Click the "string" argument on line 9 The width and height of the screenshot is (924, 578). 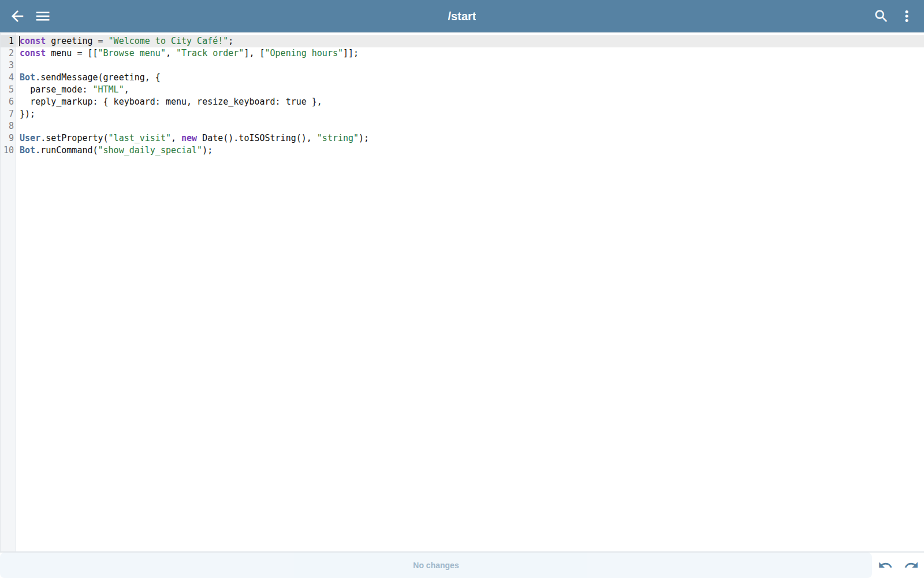point(338,138)
